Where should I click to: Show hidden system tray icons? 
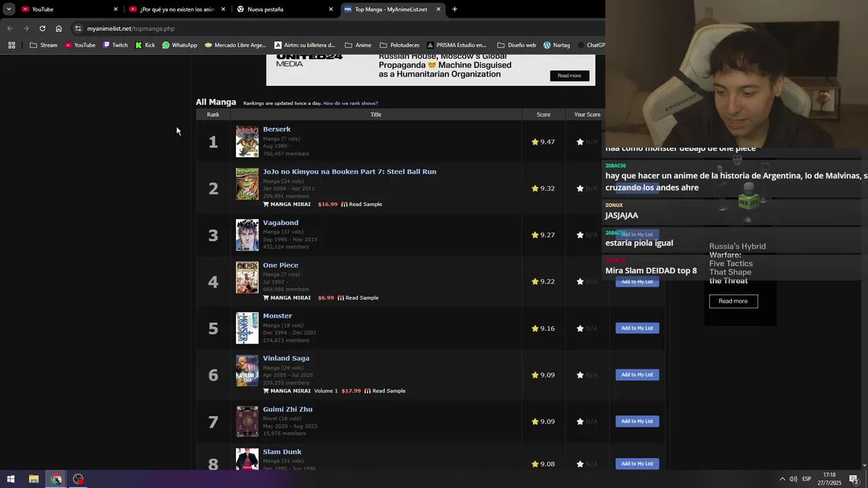click(x=782, y=479)
